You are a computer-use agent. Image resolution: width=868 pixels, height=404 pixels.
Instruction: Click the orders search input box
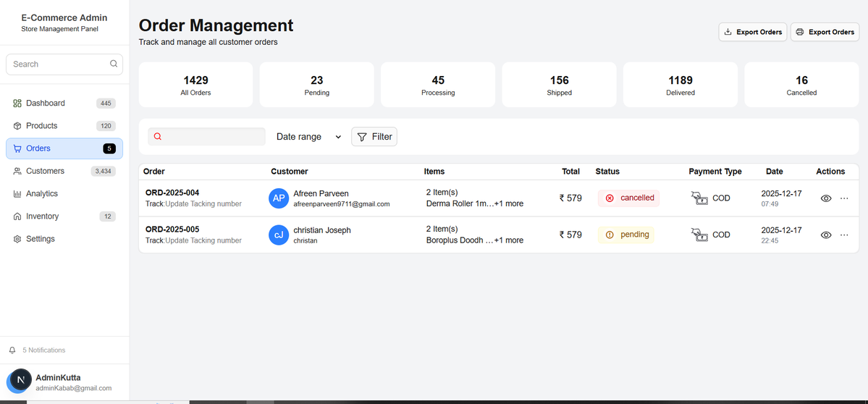coord(206,137)
